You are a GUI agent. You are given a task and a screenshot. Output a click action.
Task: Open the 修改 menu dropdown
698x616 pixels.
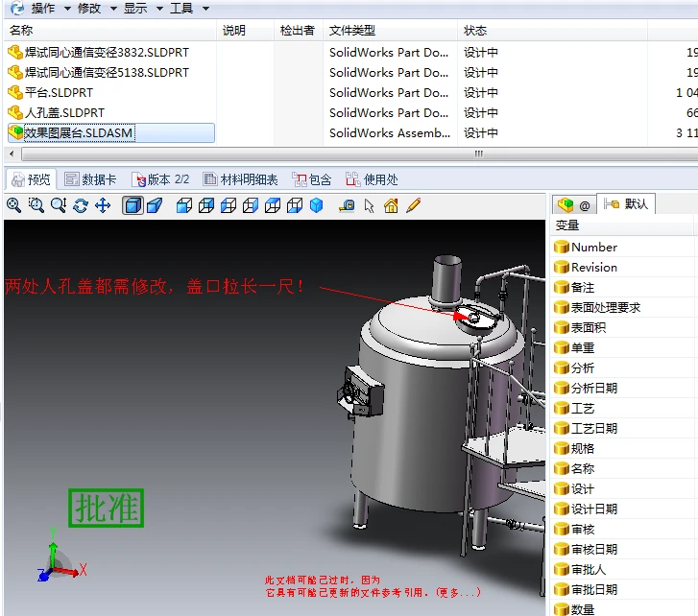tap(97, 8)
